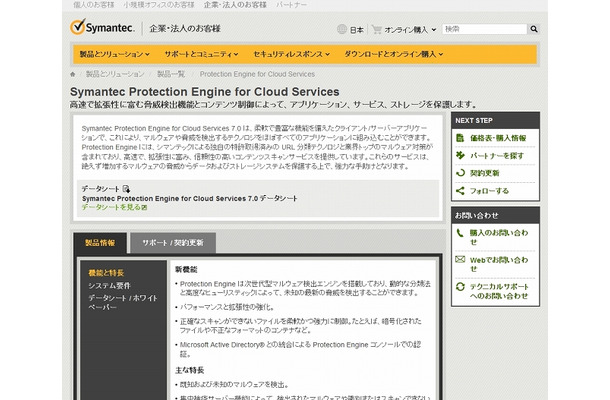The height and width of the screenshot is (400, 610).
Task: Click the datasheet download icon beside データシート
Action: [x=126, y=189]
